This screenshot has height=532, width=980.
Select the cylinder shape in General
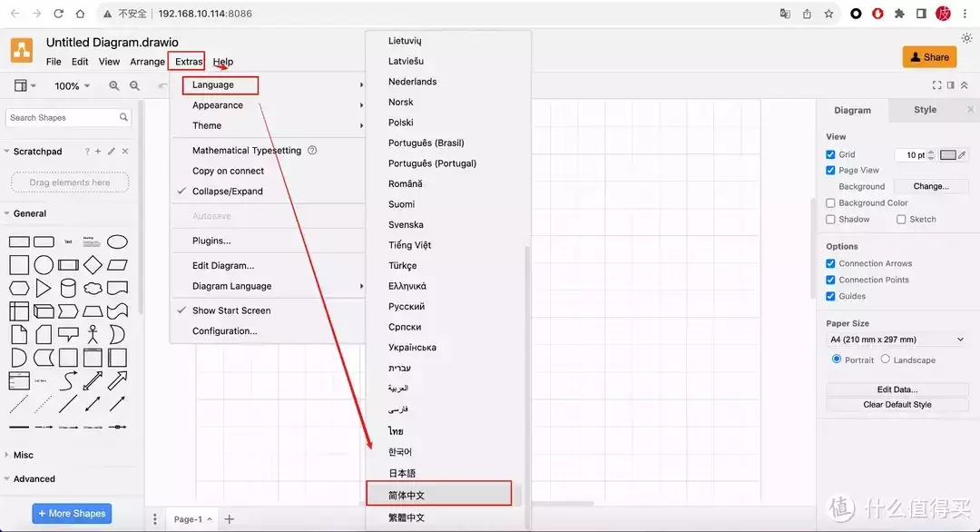[68, 288]
